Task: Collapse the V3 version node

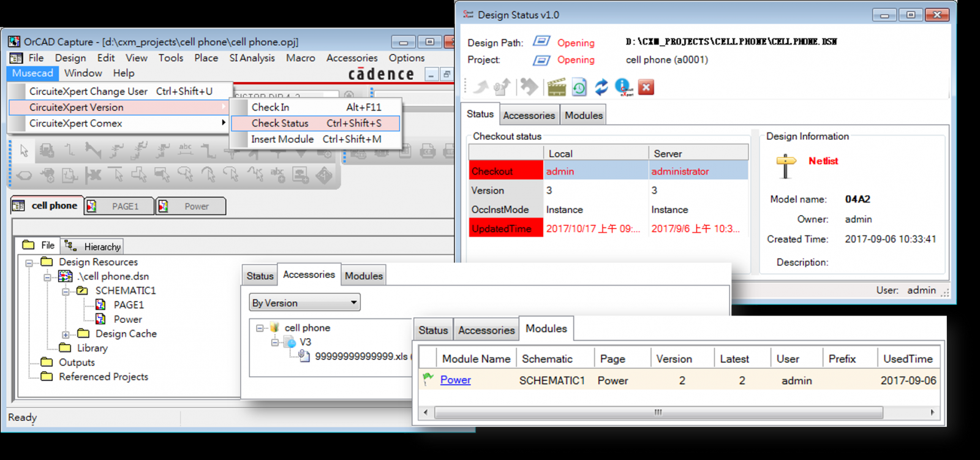Action: click(x=275, y=342)
